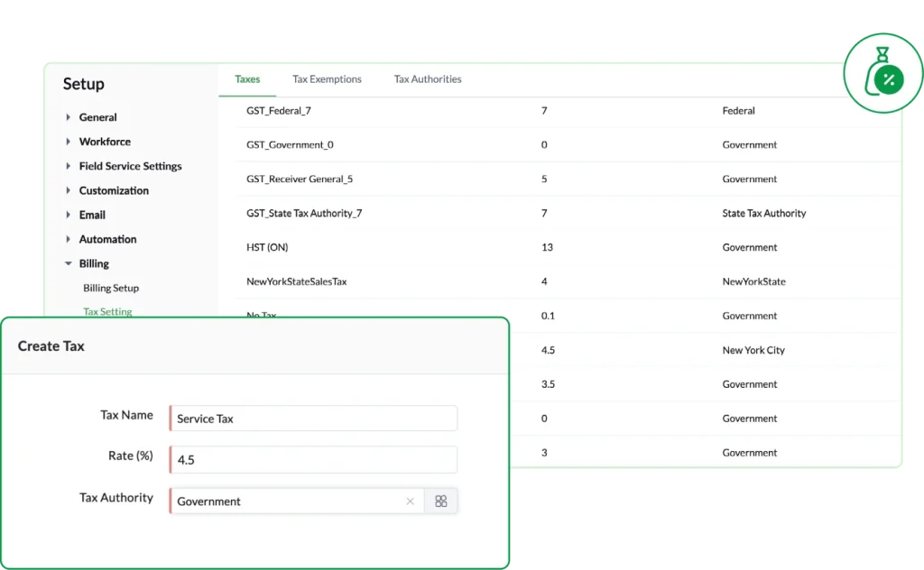The image size is (924, 570).
Task: Click the Tax Name input field
Action: point(313,418)
